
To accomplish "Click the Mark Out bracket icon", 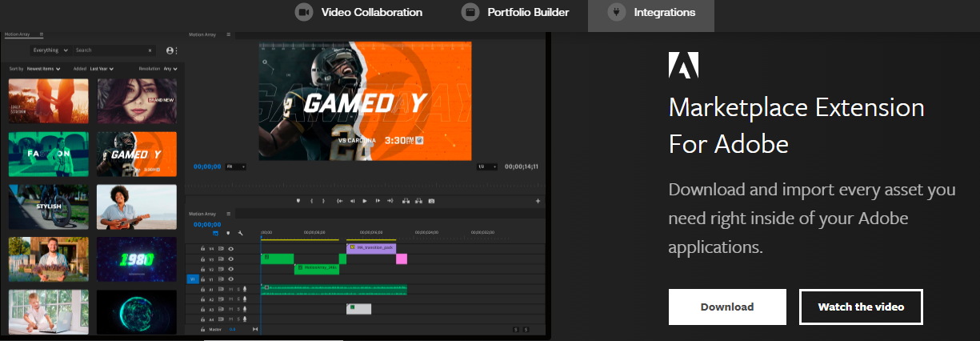I will click(323, 201).
